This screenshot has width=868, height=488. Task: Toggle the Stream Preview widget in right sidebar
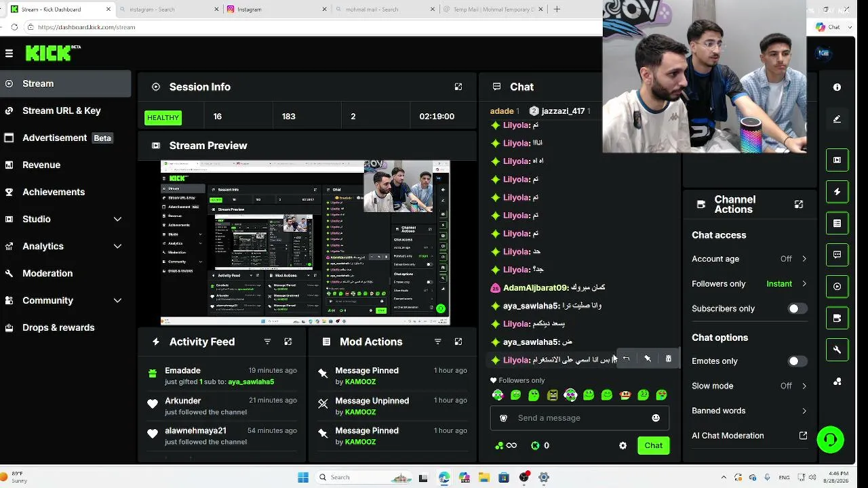pos(837,160)
